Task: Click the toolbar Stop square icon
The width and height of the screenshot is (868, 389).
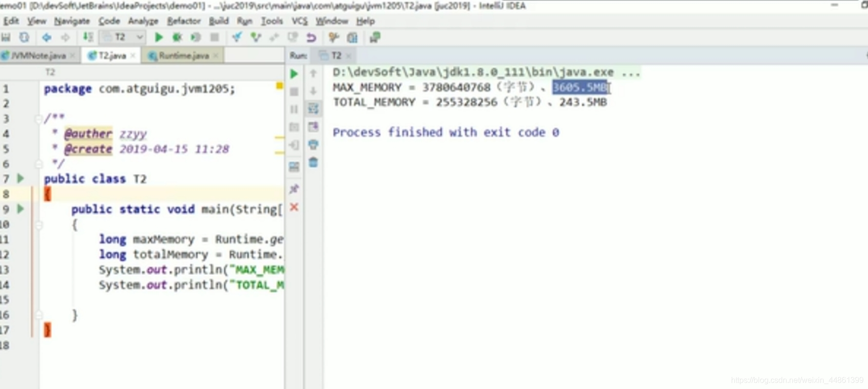Action: click(x=214, y=38)
